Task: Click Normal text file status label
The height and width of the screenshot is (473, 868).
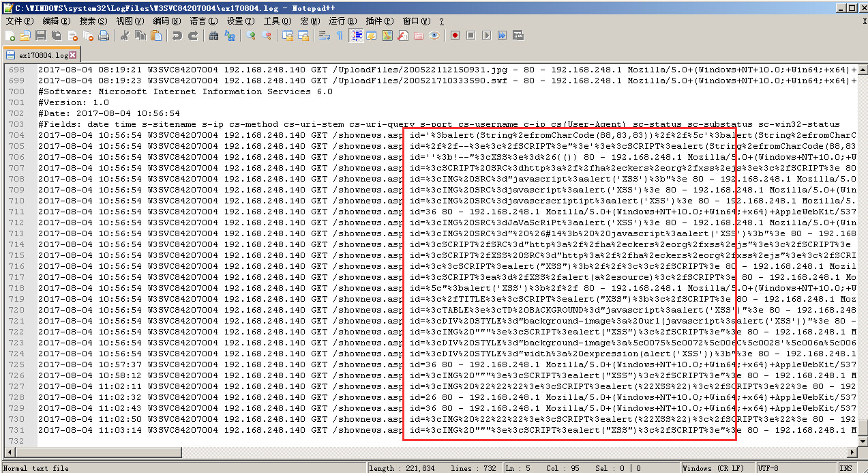Action: 36,468
